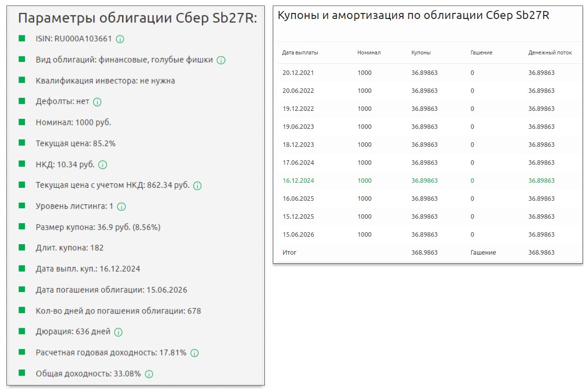The image size is (588, 391).
Task: Select the highlighted 16.12.2024 payment date
Action: pos(298,181)
